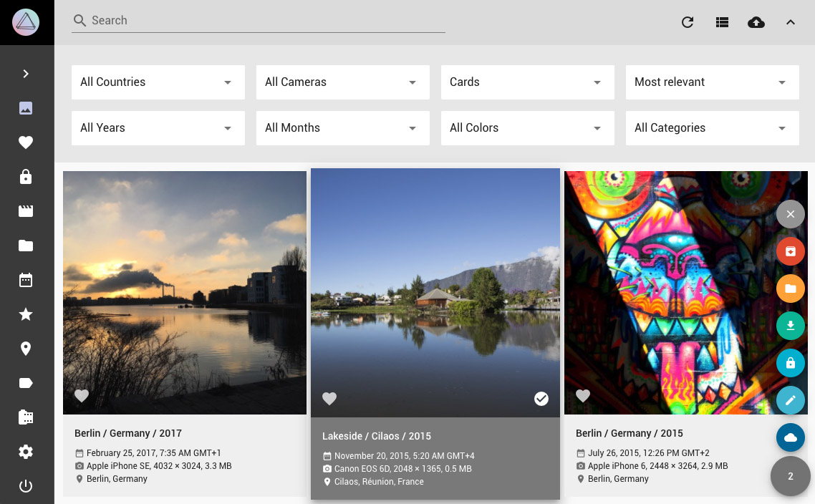Open the Lakeside / Cilaos / 2015 title
This screenshot has width=815, height=504.
pos(377,436)
